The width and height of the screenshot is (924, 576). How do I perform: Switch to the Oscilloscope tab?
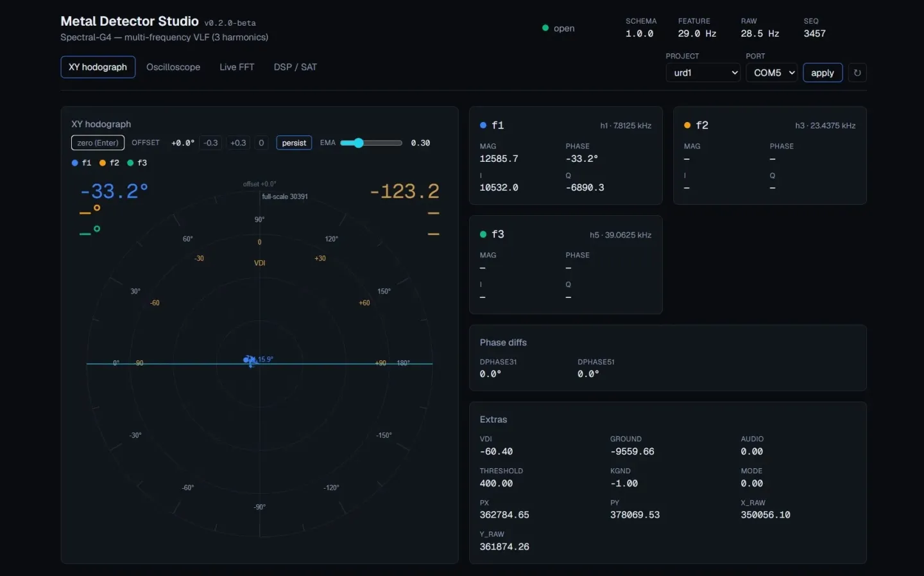tap(173, 67)
